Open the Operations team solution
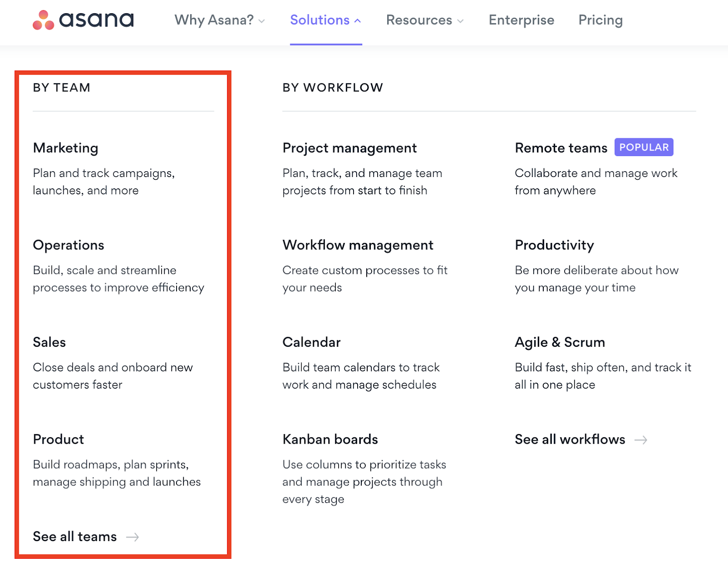Viewport: 728px width, 572px height. click(x=69, y=245)
